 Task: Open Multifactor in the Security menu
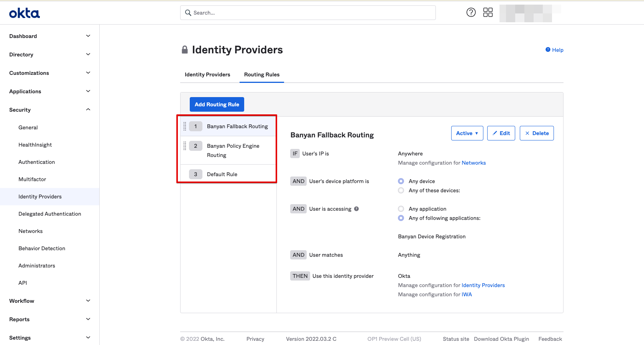pyautogui.click(x=32, y=179)
